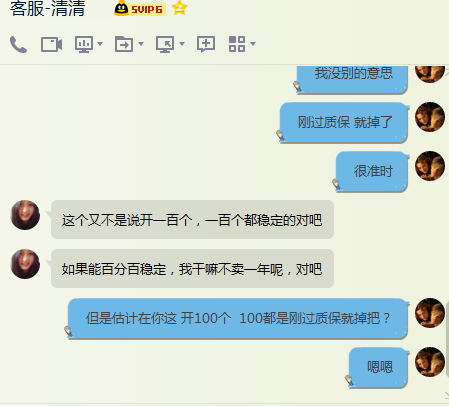Open customer service avatar beside 这个又不是说开一百个

click(x=25, y=215)
